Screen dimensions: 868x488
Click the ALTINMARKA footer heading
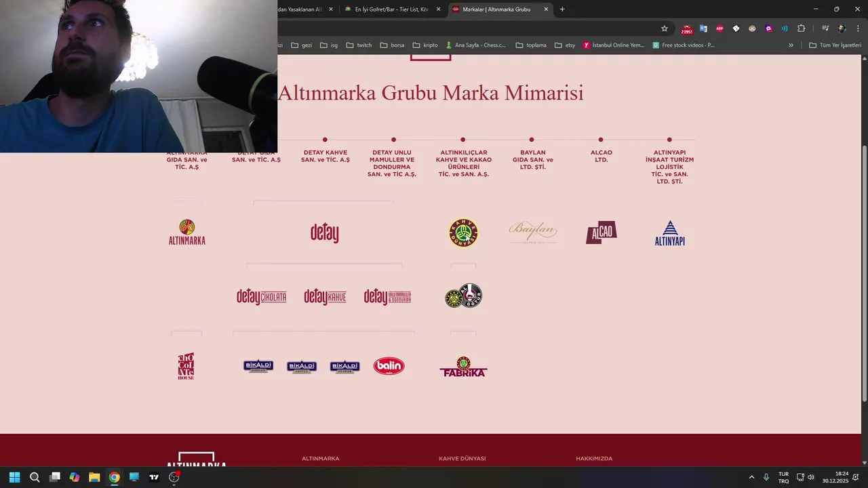tap(320, 459)
